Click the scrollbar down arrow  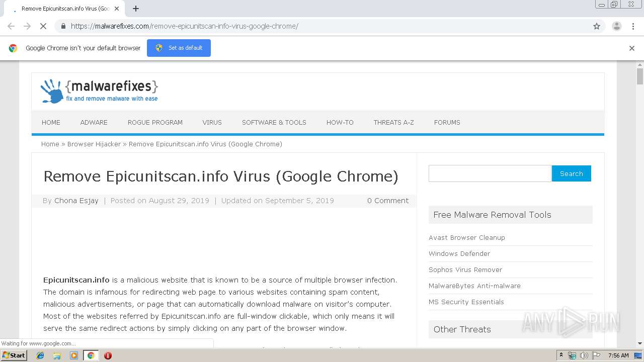640,343
